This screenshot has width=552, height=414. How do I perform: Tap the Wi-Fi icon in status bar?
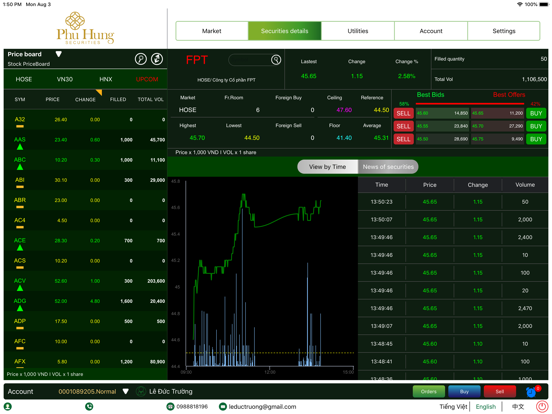pos(520,4)
